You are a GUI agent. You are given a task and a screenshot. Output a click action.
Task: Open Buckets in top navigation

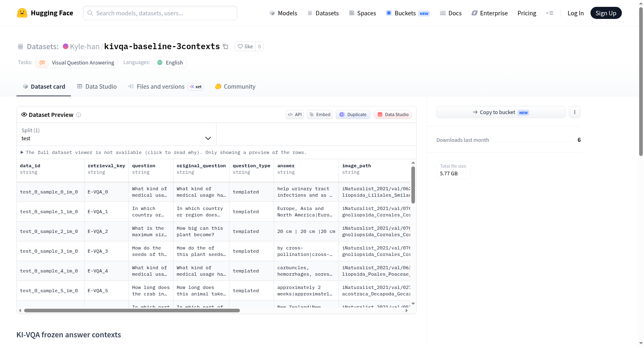click(x=408, y=13)
